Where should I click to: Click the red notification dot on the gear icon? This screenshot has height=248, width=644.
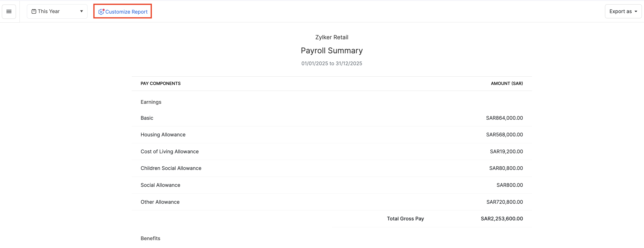tap(103, 10)
